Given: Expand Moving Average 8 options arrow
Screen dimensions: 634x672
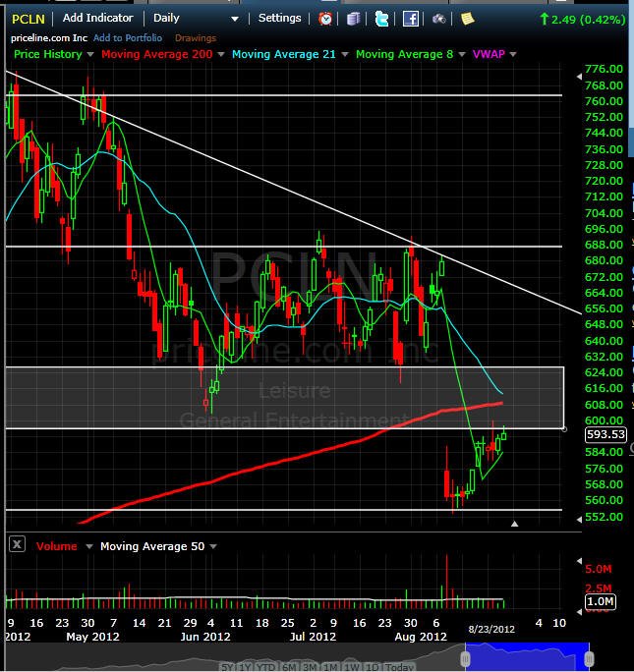Looking at the screenshot, I should [462, 54].
